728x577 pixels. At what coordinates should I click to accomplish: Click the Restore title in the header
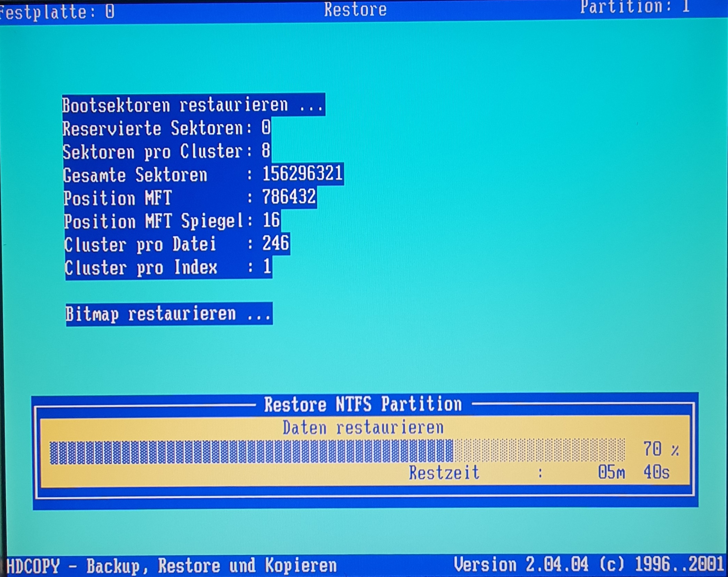355,9
